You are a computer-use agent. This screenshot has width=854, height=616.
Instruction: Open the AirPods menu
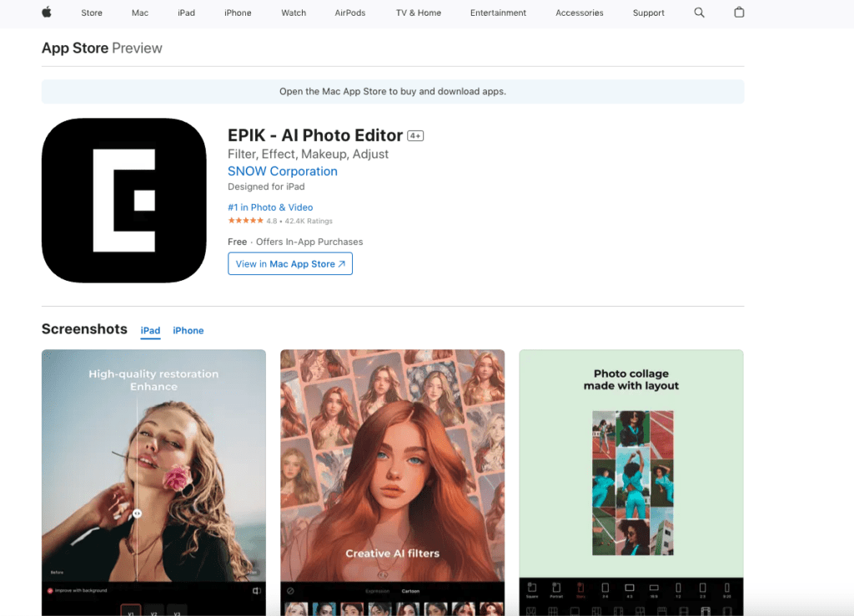[x=350, y=13]
